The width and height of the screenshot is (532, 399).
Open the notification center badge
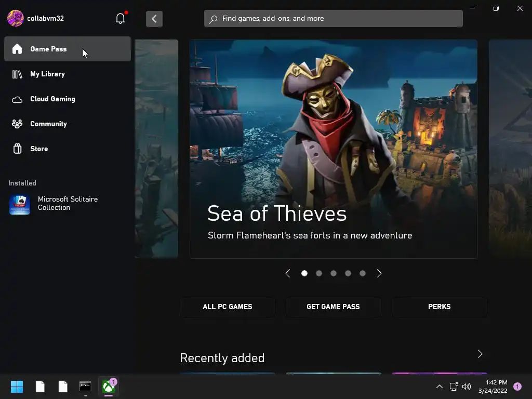click(517, 387)
